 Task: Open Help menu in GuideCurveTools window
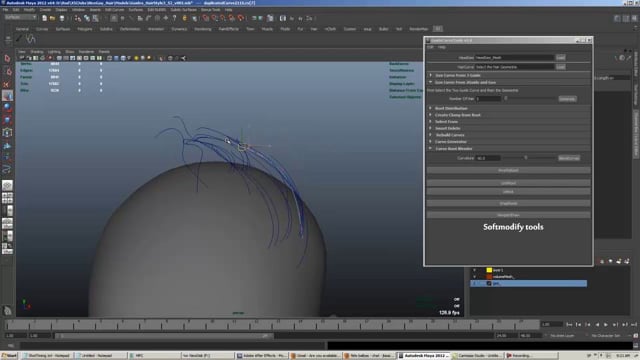(442, 47)
